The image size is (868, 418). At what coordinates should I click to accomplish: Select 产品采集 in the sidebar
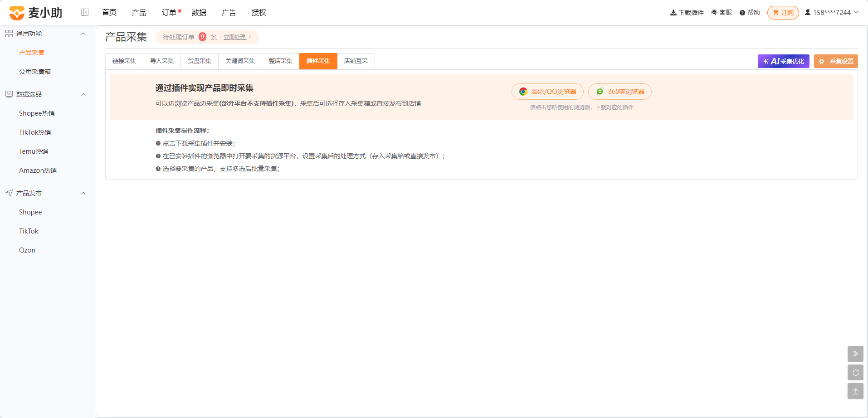[32, 53]
